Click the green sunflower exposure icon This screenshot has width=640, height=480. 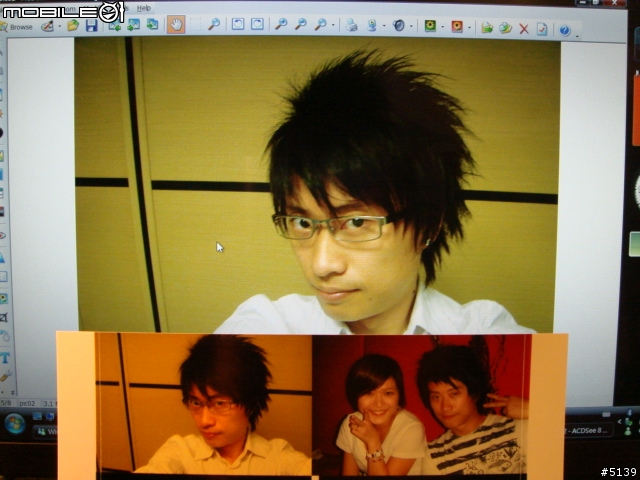[x=430, y=26]
